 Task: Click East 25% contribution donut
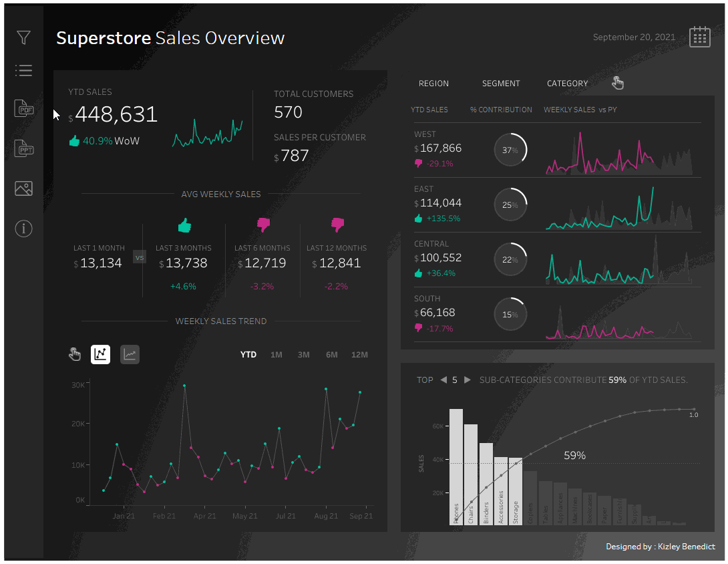coord(510,205)
